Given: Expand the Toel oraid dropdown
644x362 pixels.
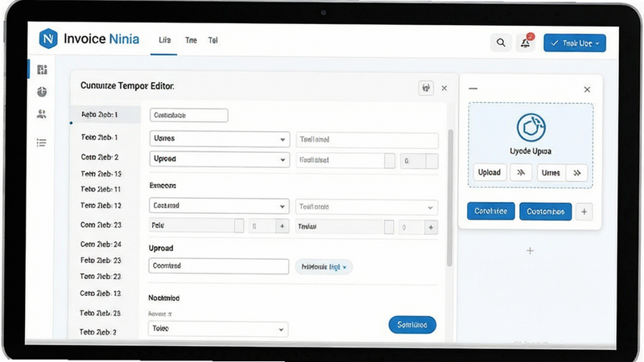Looking at the screenshot, I should click(x=366, y=208).
